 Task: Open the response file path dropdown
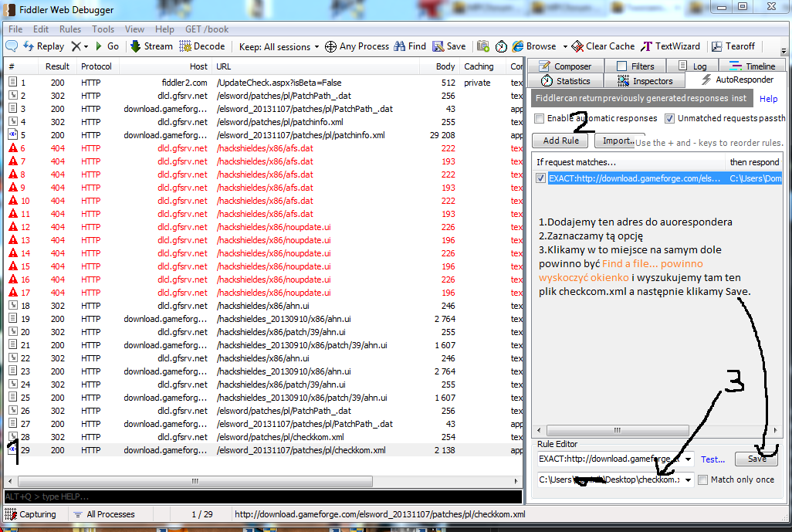click(x=688, y=480)
